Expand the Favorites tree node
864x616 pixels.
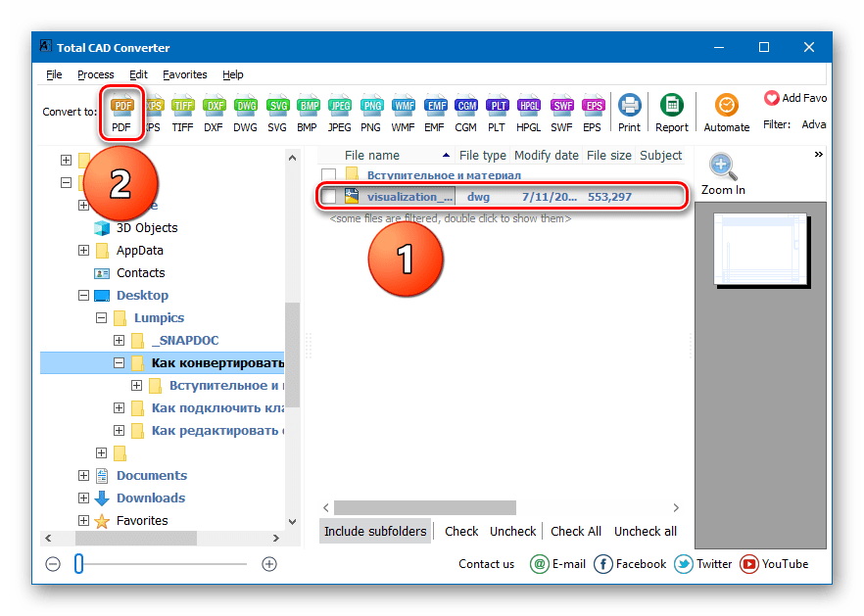tap(83, 520)
